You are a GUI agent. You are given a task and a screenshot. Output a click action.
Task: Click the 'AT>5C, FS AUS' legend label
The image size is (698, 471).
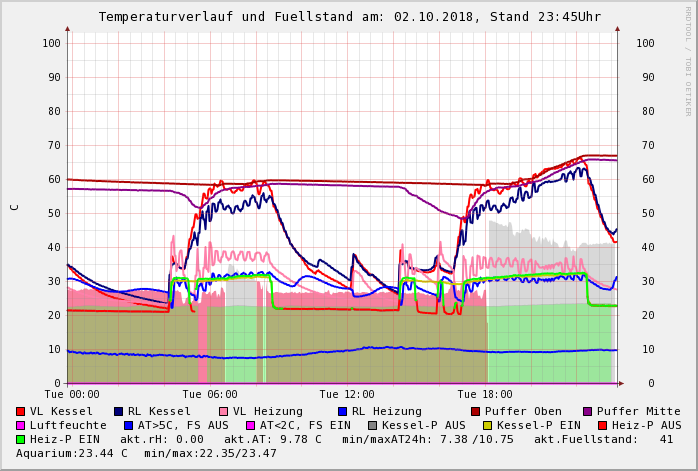point(183,425)
